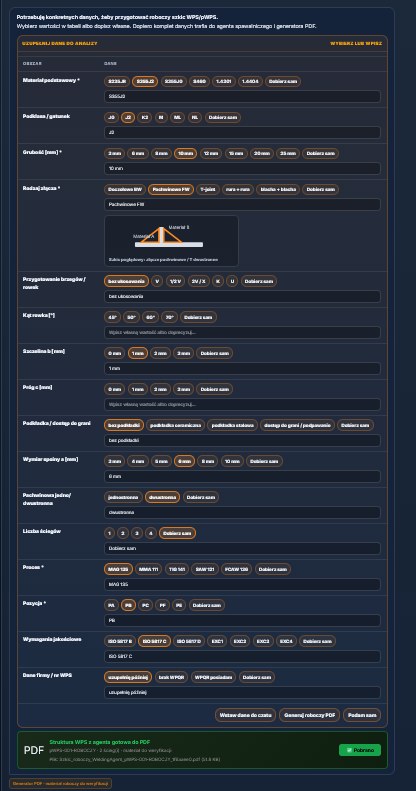Select Doczołowe BW joint type

point(125,190)
